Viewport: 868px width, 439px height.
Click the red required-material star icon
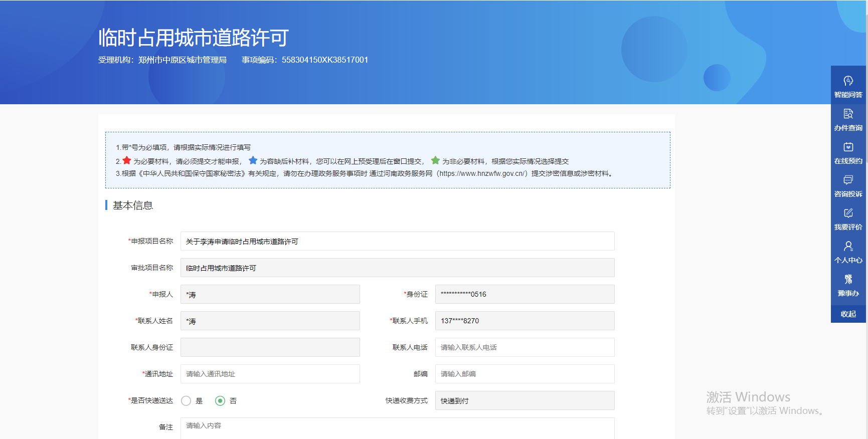(127, 160)
